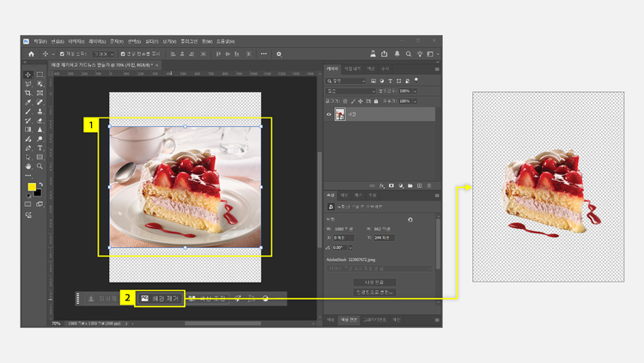Select the Gradient tool
This screenshot has height=363, width=644.
pos(28,130)
